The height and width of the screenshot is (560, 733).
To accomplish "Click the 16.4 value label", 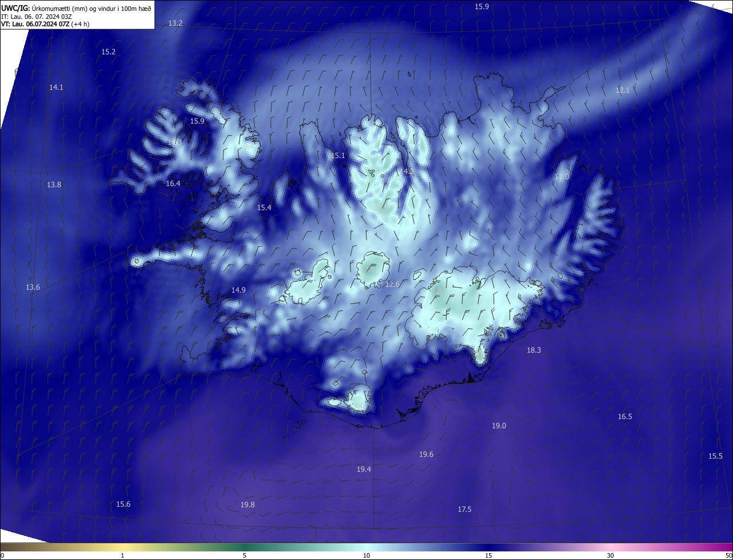I will click(173, 184).
